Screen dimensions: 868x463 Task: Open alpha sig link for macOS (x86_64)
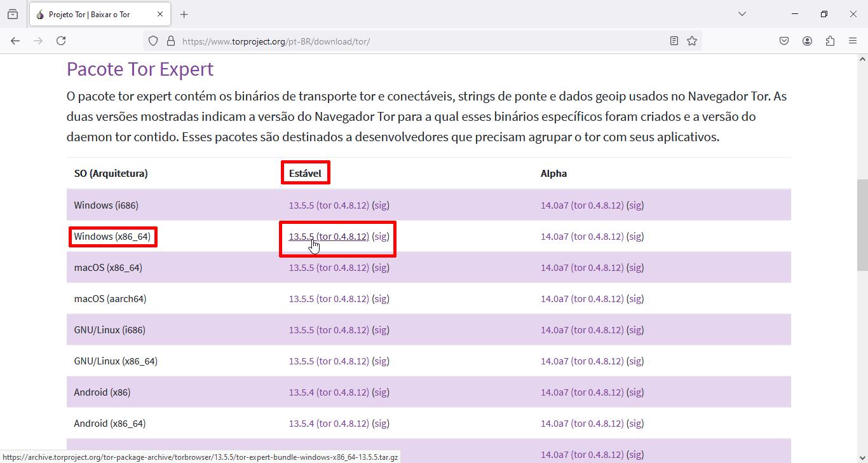coord(635,268)
